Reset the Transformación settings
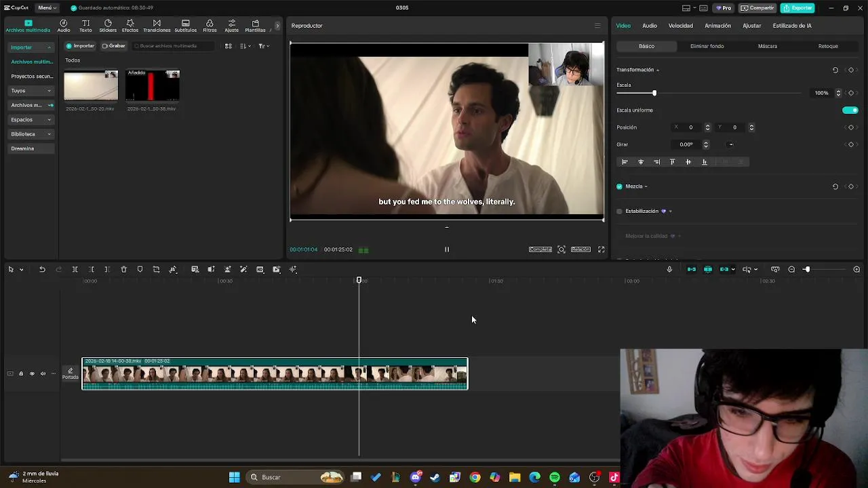 (x=835, y=70)
